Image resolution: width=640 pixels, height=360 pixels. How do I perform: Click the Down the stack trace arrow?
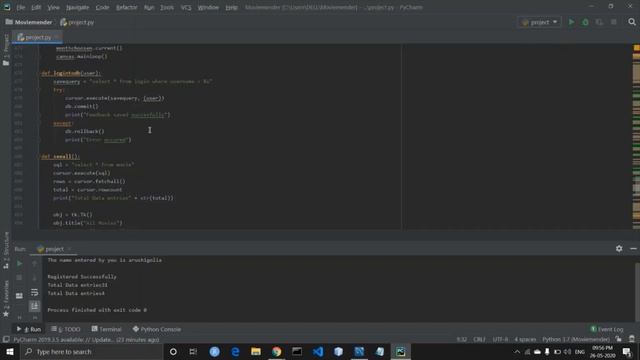(35, 278)
